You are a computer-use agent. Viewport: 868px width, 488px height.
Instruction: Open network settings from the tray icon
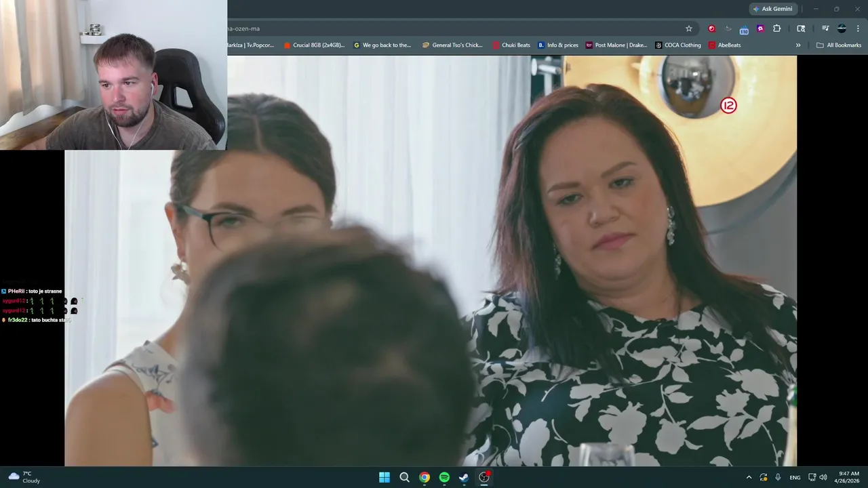pos(812,477)
